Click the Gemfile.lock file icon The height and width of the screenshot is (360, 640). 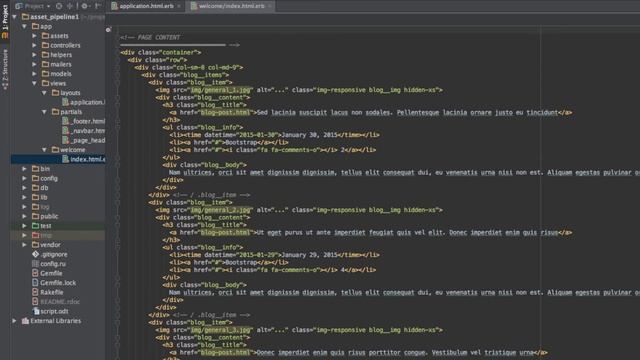[x=36, y=282]
